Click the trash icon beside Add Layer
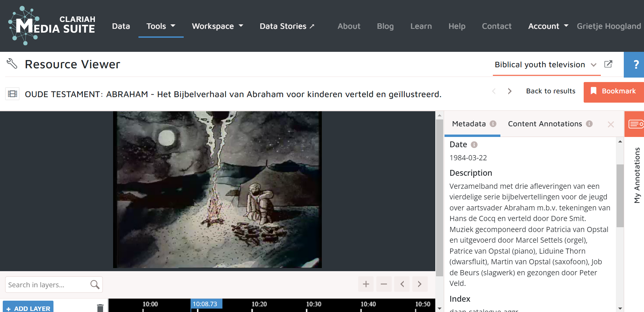This screenshot has width=644, height=312. [100, 308]
